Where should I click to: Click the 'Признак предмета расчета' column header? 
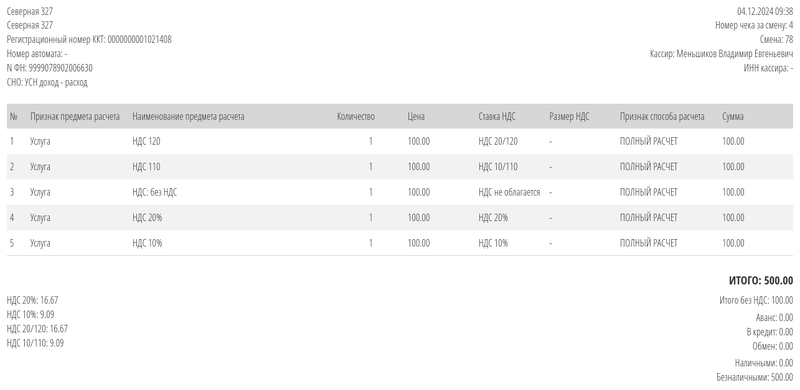[x=75, y=116]
